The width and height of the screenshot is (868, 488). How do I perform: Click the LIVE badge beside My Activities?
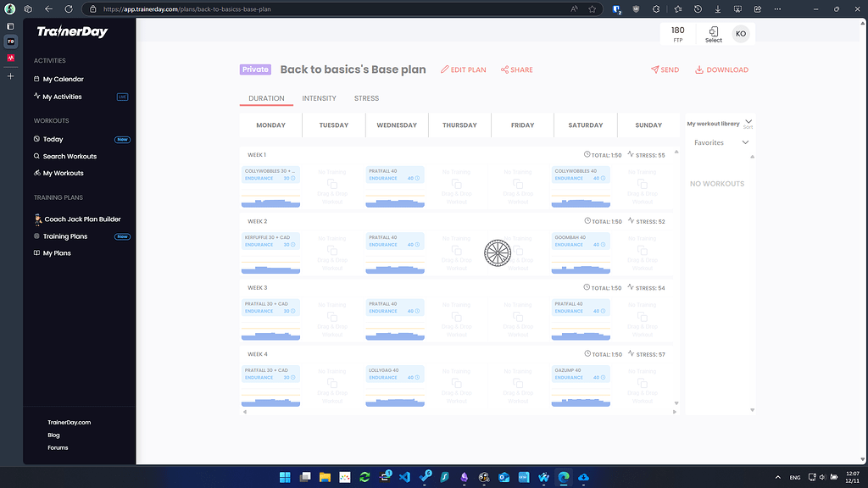tap(122, 97)
